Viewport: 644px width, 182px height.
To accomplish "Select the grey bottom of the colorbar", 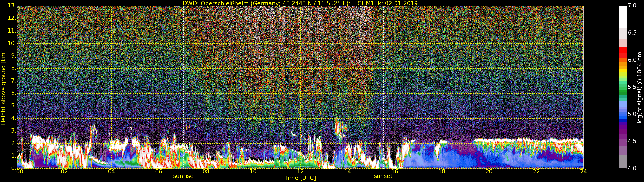I will click(623, 162).
